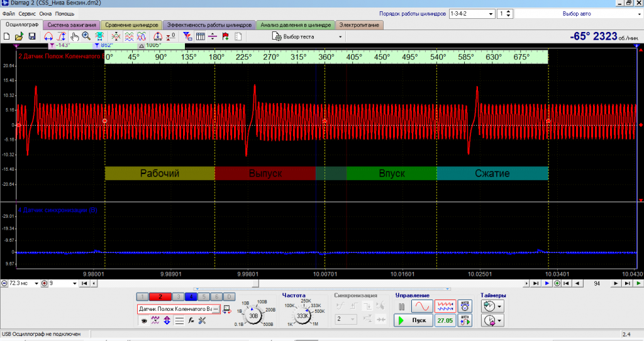
Task: Click the fx math function icon
Action: tap(191, 321)
